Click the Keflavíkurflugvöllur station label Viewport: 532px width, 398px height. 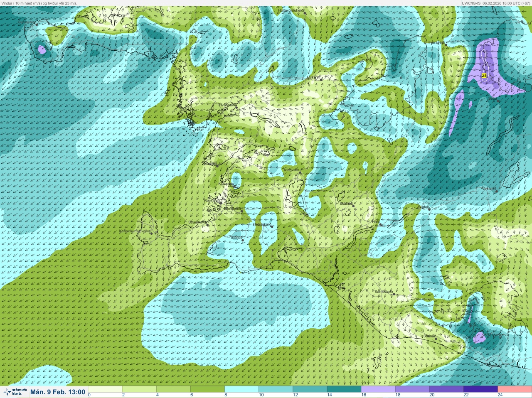coord(135,231)
